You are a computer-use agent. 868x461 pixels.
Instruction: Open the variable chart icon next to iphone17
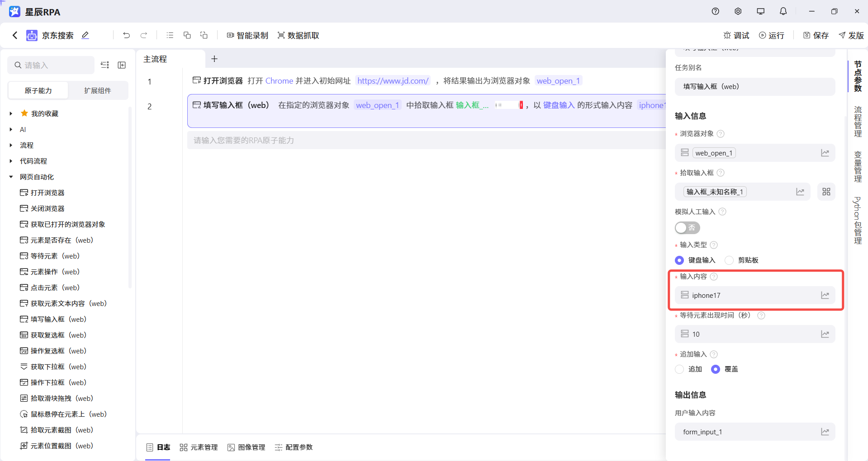(x=825, y=295)
